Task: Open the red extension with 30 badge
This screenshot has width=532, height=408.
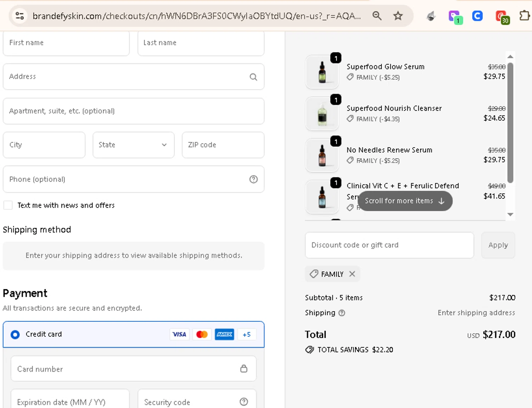Action: tap(502, 17)
